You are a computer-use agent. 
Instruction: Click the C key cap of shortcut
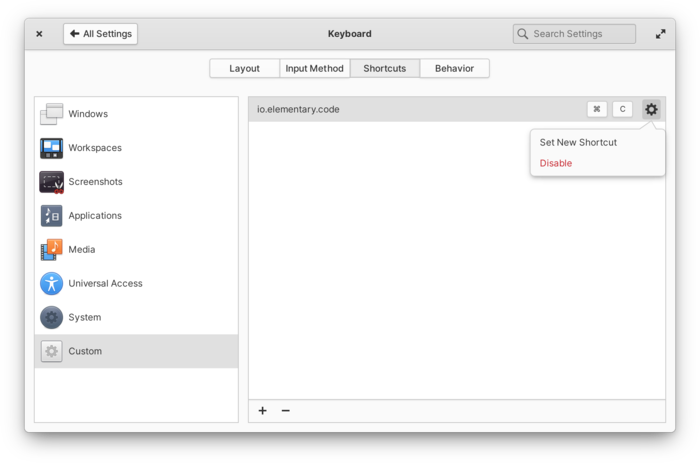coord(622,109)
